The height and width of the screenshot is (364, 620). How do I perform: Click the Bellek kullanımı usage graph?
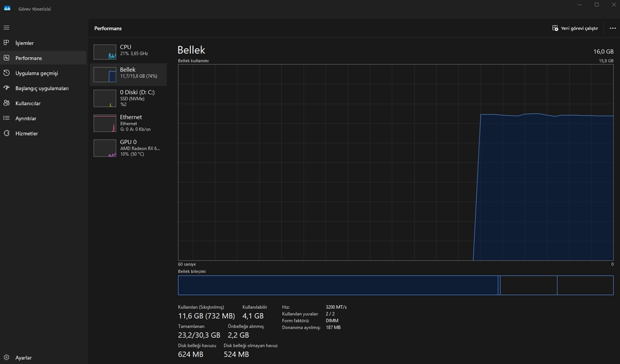(x=395, y=163)
